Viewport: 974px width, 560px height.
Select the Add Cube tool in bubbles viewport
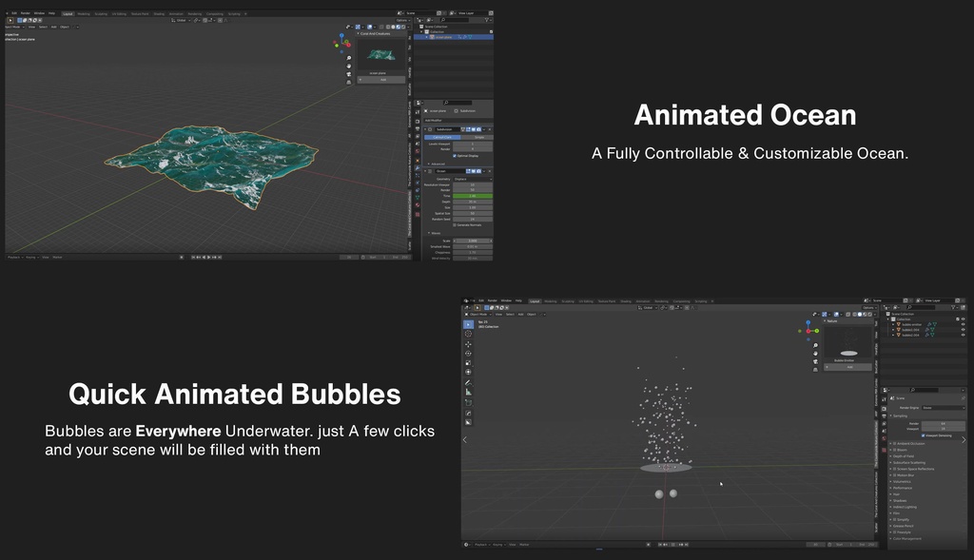pos(468,402)
